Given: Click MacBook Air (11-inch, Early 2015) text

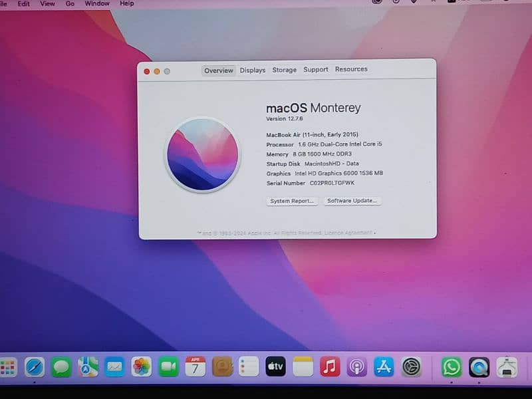Looking at the screenshot, I should [x=312, y=135].
